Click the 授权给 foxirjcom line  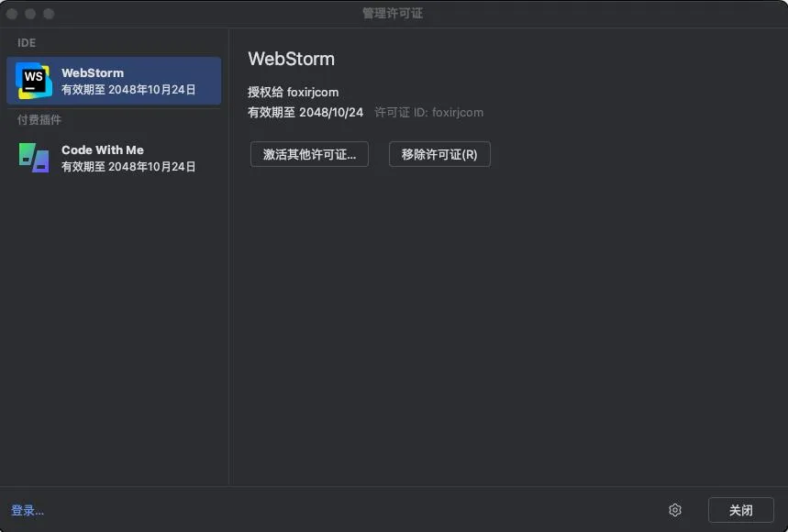point(293,93)
